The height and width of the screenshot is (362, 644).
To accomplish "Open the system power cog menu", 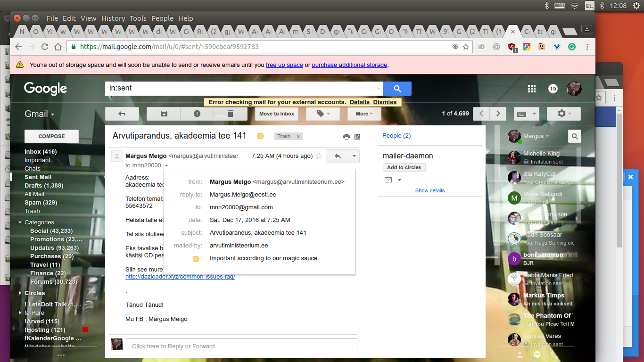I will [636, 6].
